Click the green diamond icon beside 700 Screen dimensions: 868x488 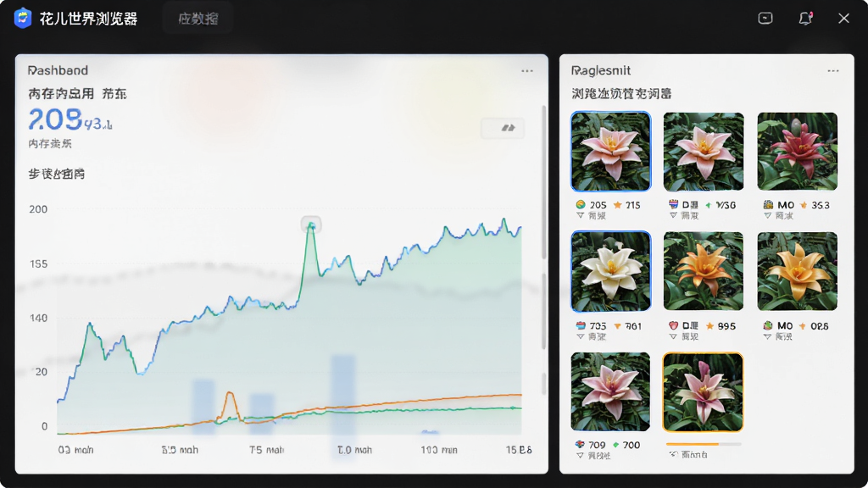click(x=615, y=445)
